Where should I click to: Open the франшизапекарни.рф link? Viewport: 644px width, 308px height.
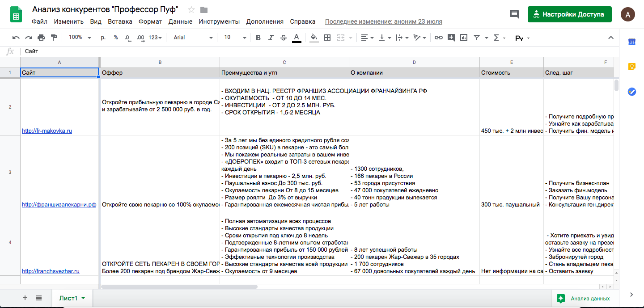[x=59, y=205]
